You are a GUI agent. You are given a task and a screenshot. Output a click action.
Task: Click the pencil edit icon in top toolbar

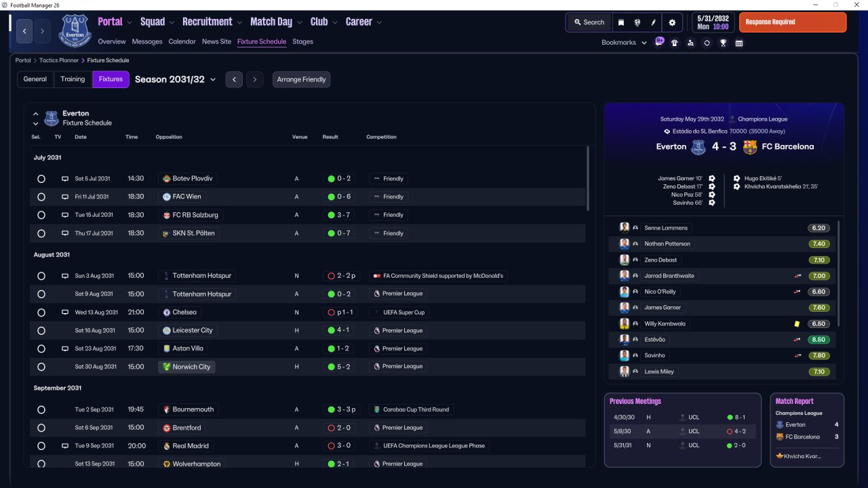point(654,22)
